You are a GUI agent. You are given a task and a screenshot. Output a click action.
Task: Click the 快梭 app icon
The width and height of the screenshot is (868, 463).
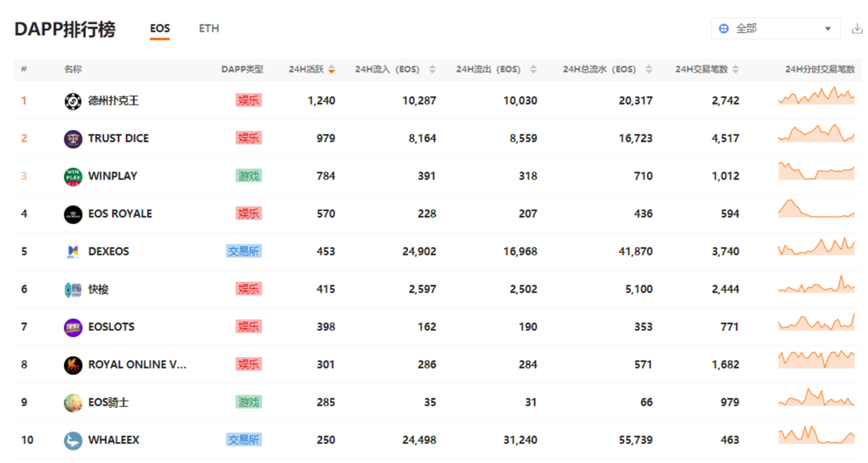point(73,290)
